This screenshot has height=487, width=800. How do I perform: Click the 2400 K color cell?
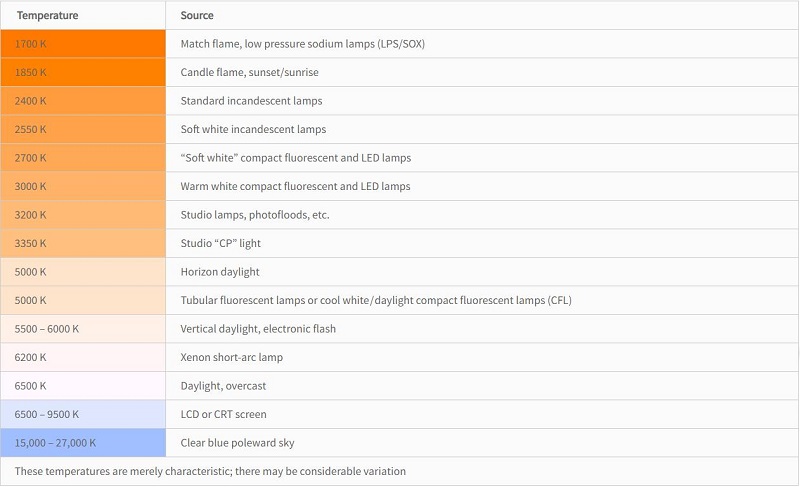click(x=83, y=101)
